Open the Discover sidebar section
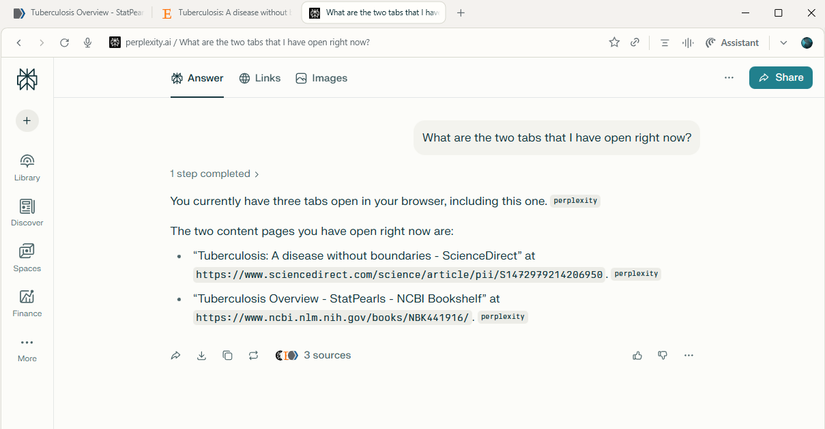Image resolution: width=825 pixels, height=429 pixels. (x=27, y=212)
